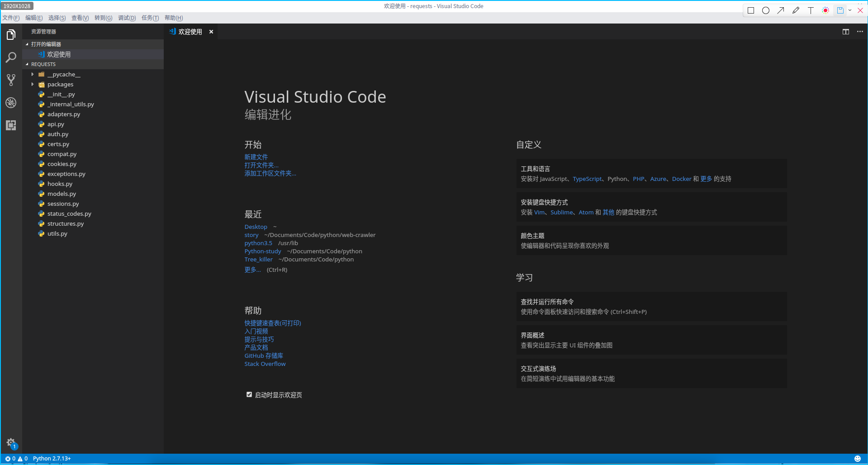Select the text annotation tool
868x465 pixels.
click(x=811, y=10)
